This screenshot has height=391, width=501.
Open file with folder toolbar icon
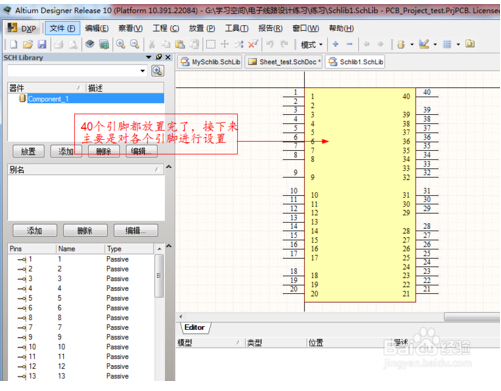28,44
